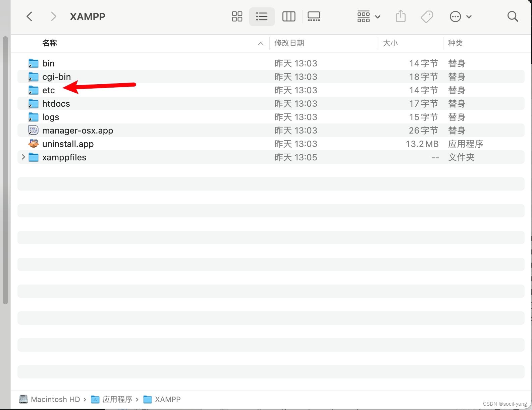Screen dimensions: 532x410
Task: Sort by 大小 column header
Action: click(390, 43)
